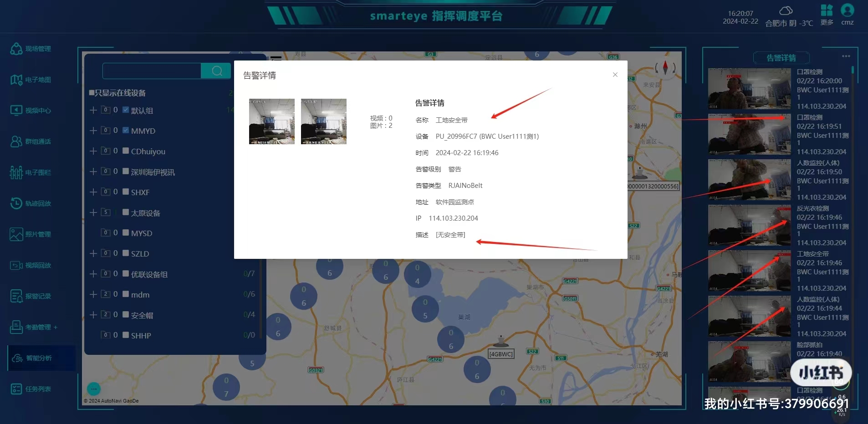Select the 视频中心 menu label
The width and height of the screenshot is (868, 424).
coord(38,111)
